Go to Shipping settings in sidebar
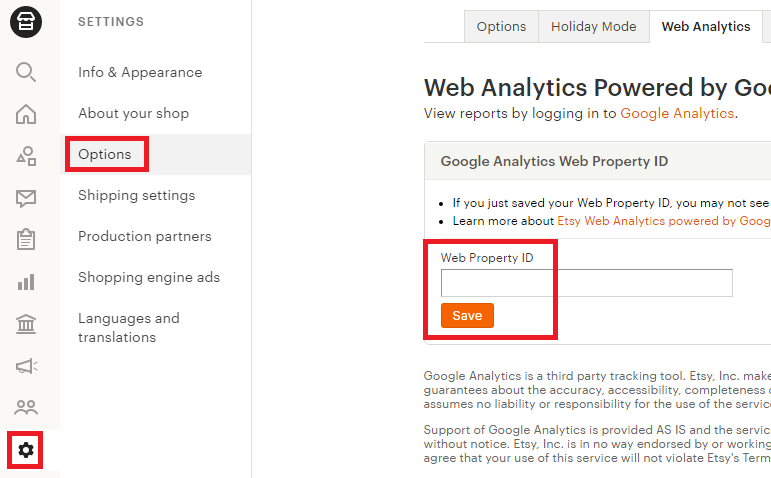 click(137, 195)
